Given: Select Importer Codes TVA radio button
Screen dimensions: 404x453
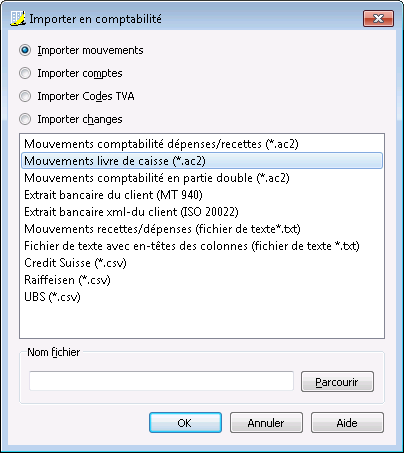Looking at the screenshot, I should point(25,96).
